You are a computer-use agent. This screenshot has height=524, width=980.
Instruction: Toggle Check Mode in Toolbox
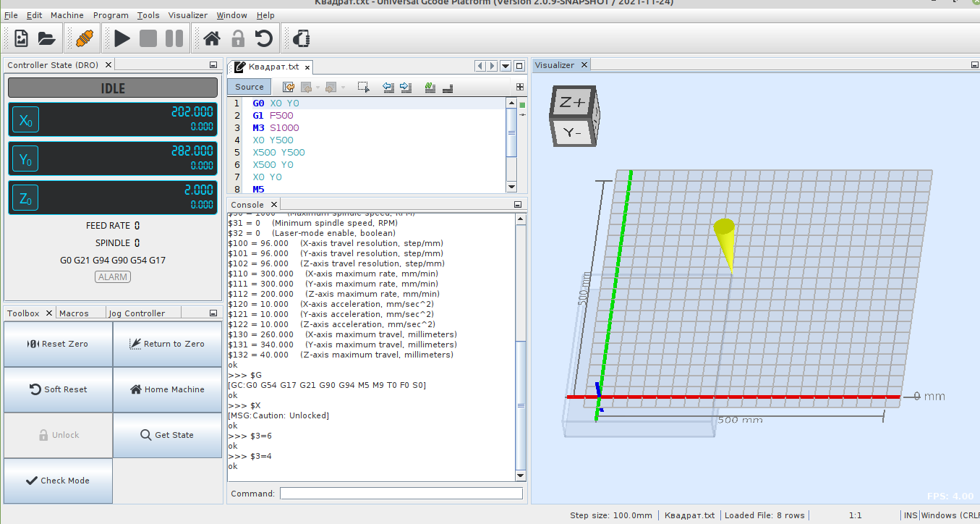tap(59, 481)
